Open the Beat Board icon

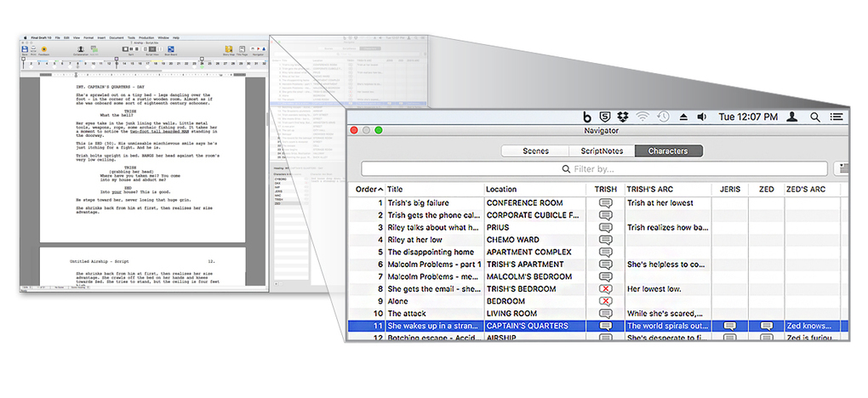click(x=171, y=49)
